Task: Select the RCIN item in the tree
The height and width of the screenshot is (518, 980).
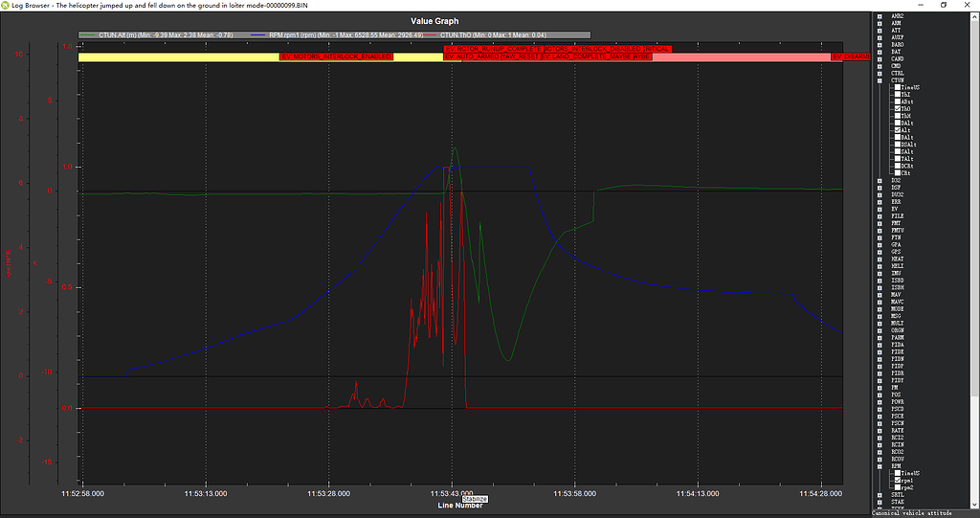Action: coord(898,445)
